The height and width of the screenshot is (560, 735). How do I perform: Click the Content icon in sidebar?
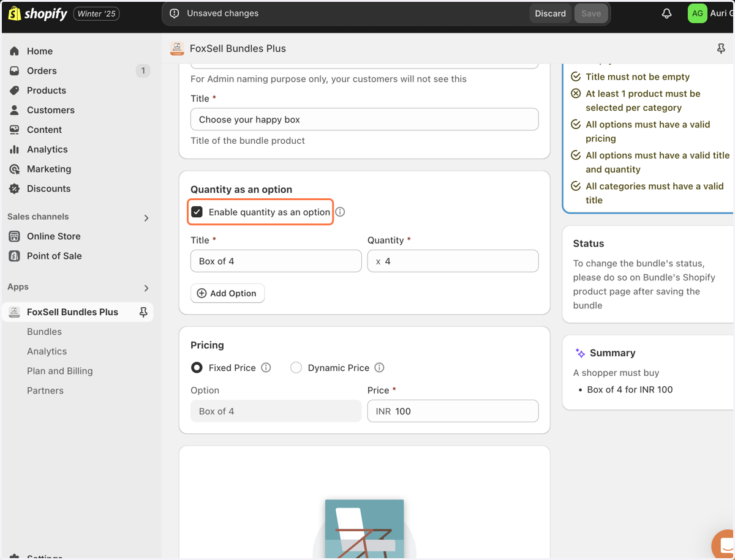[x=15, y=130]
